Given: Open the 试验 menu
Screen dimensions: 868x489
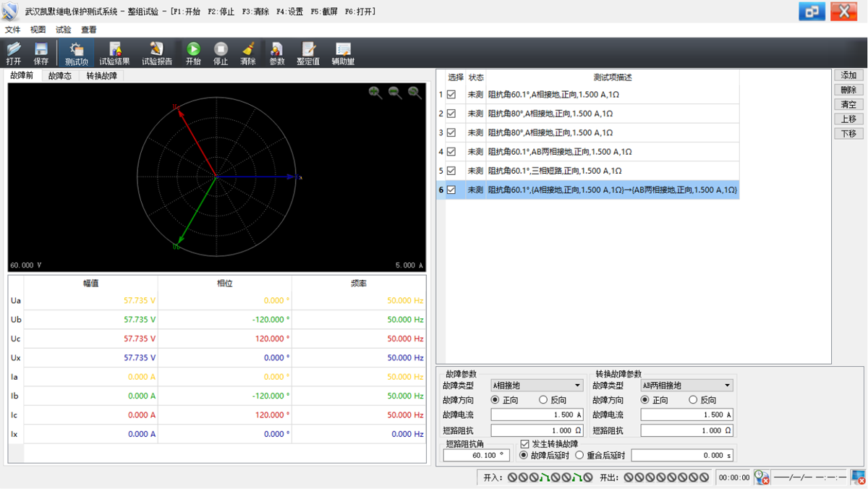Looking at the screenshot, I should point(64,30).
